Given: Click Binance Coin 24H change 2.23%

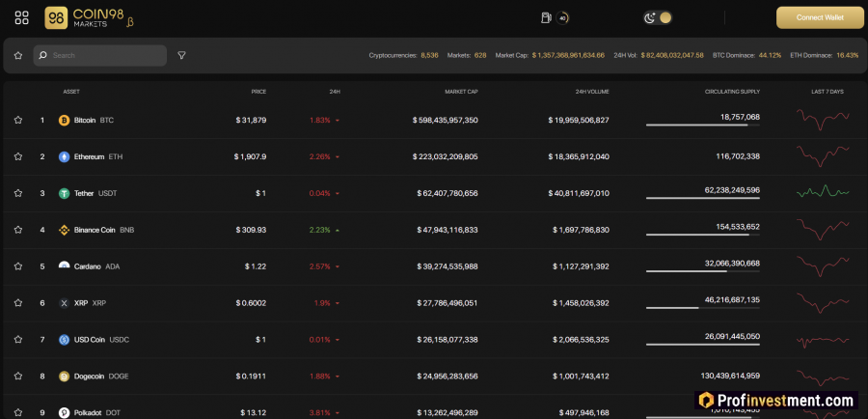Looking at the screenshot, I should coord(320,230).
